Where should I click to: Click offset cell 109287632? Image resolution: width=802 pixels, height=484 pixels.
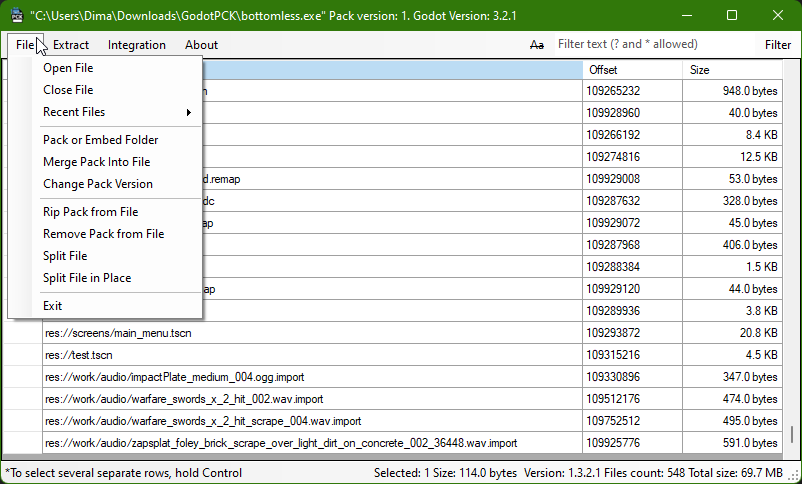632,201
